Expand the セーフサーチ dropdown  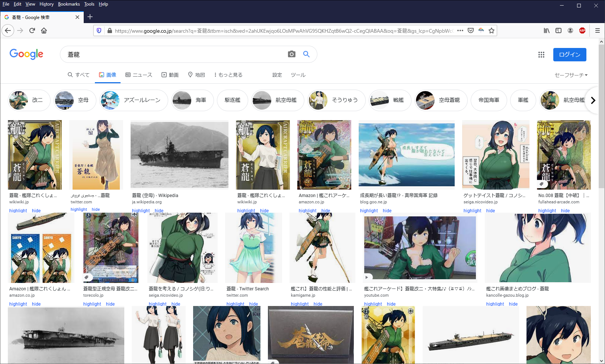[571, 75]
